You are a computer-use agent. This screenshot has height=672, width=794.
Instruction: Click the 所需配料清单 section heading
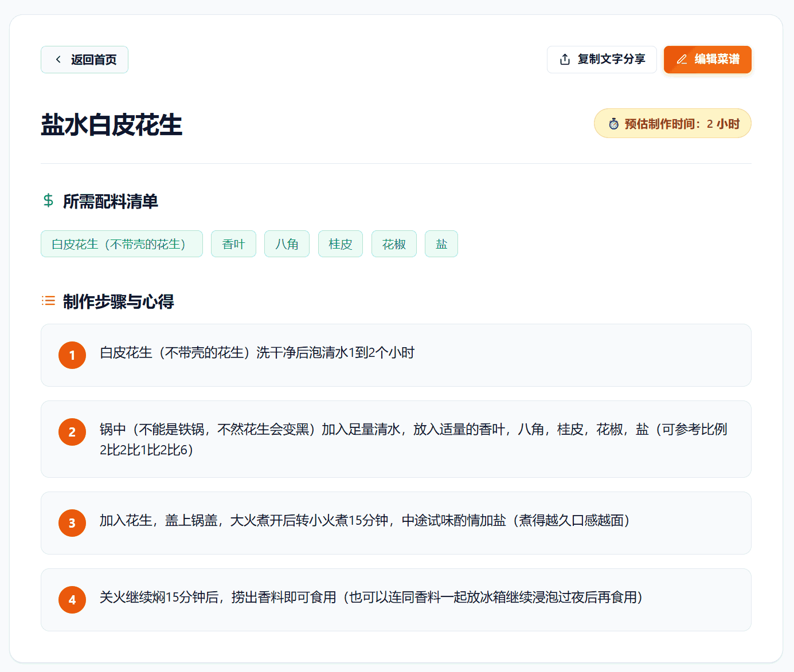pos(110,202)
